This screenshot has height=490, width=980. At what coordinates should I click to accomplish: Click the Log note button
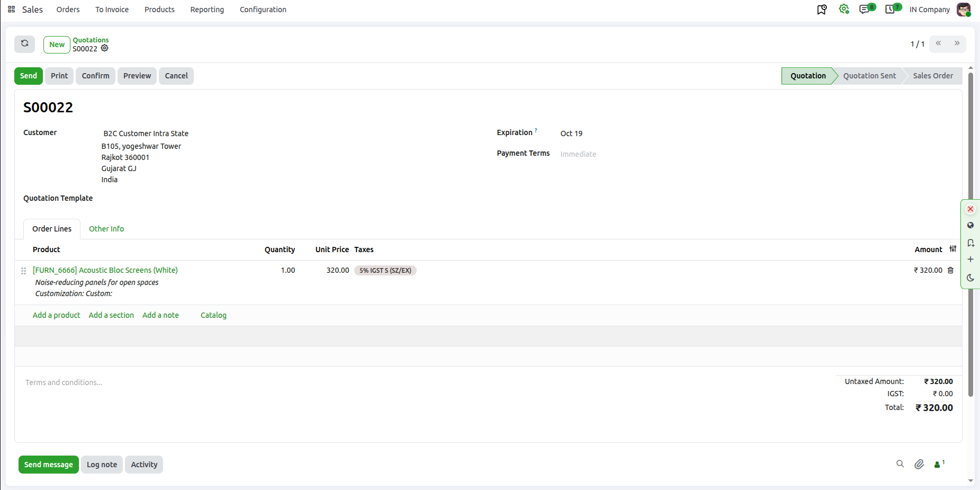click(x=102, y=465)
